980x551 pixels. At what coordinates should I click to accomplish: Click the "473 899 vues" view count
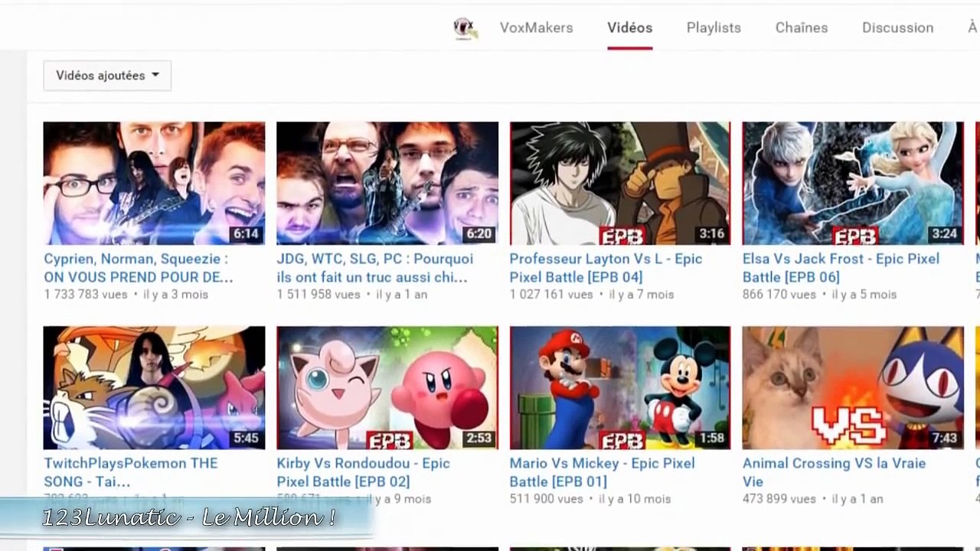779,499
